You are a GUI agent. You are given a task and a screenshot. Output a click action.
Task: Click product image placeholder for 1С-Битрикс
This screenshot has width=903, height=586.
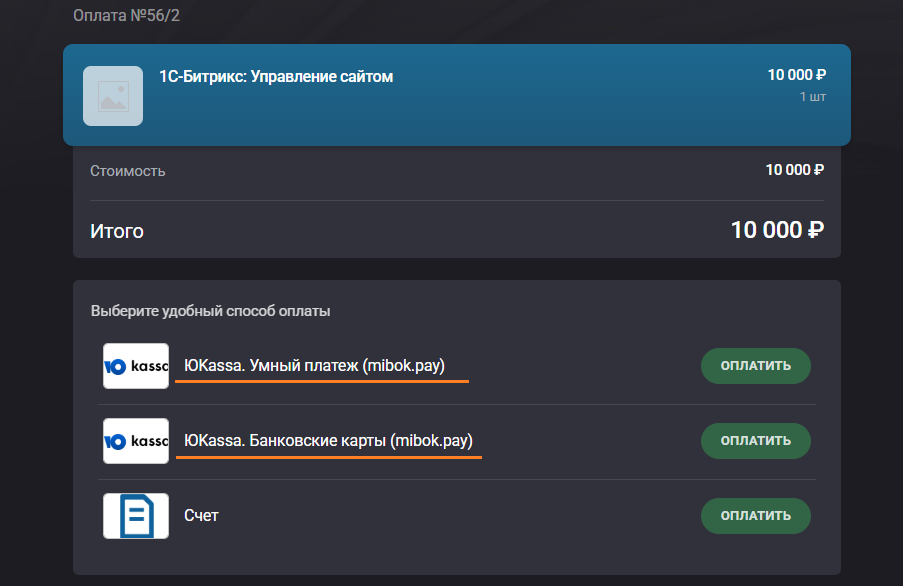[113, 96]
